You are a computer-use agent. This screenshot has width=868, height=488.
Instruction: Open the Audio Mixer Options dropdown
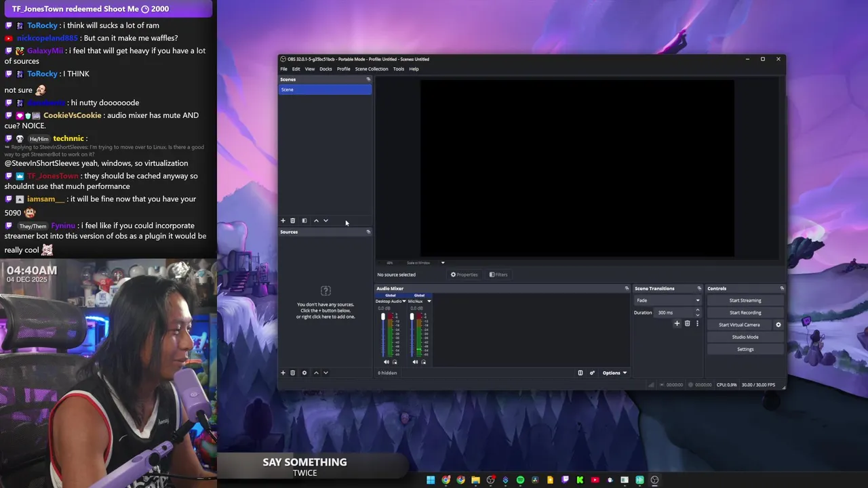(x=614, y=373)
